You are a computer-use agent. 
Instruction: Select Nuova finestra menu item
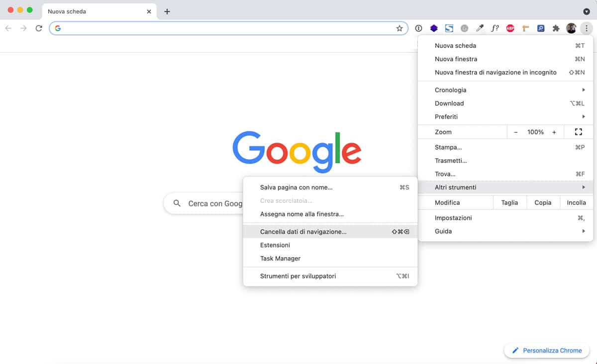pyautogui.click(x=505, y=59)
